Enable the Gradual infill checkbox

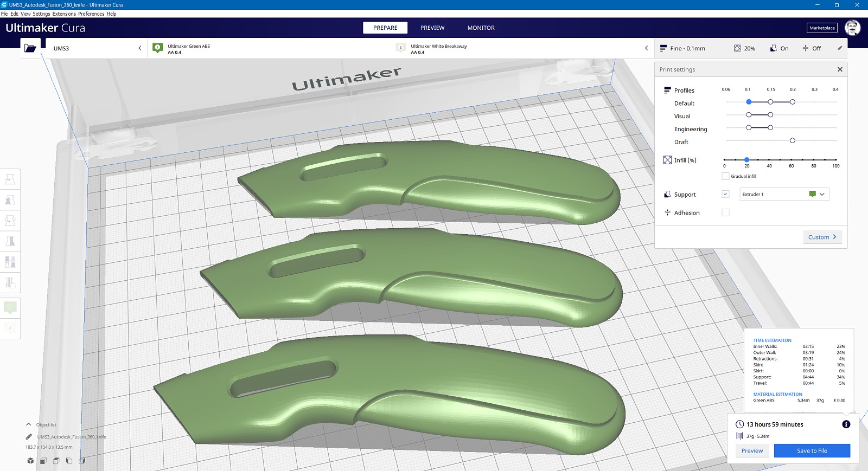[x=725, y=176]
